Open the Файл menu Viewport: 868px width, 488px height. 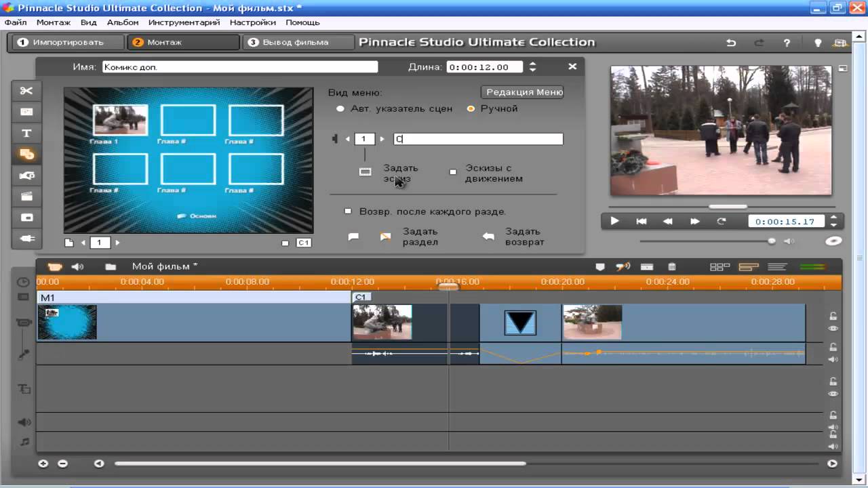(x=16, y=22)
